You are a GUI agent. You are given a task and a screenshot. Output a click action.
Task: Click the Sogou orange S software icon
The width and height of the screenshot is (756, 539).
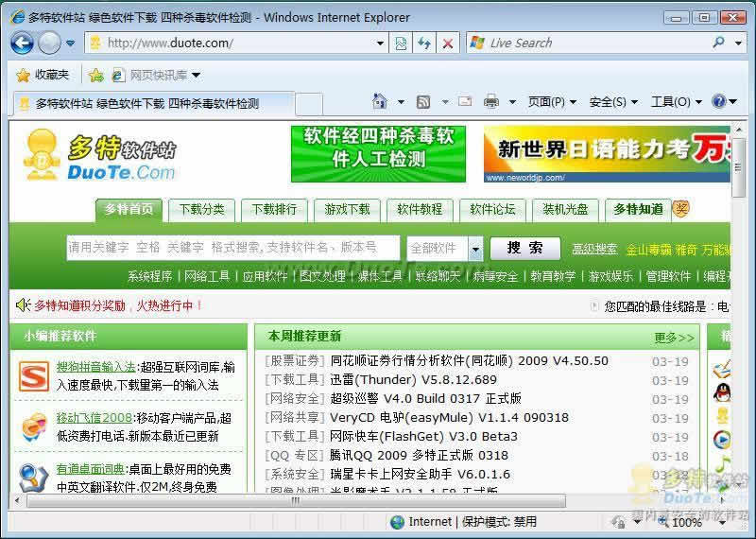(x=34, y=376)
